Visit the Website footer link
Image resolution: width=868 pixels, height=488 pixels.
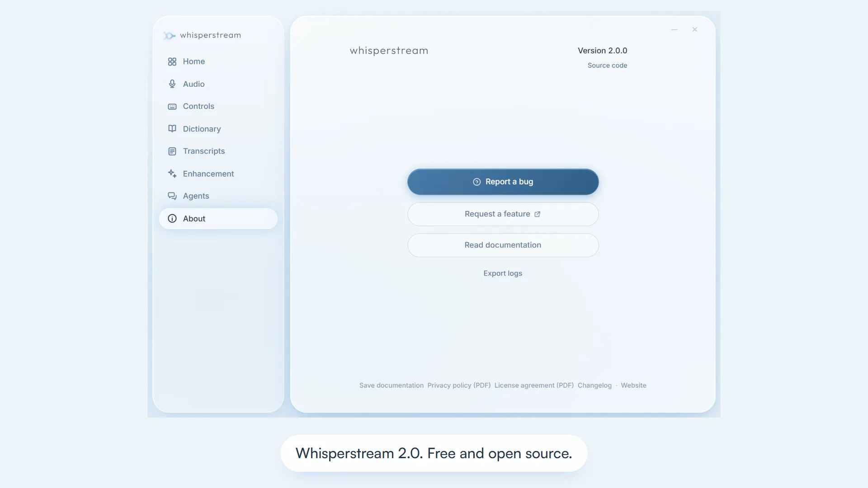pos(633,385)
